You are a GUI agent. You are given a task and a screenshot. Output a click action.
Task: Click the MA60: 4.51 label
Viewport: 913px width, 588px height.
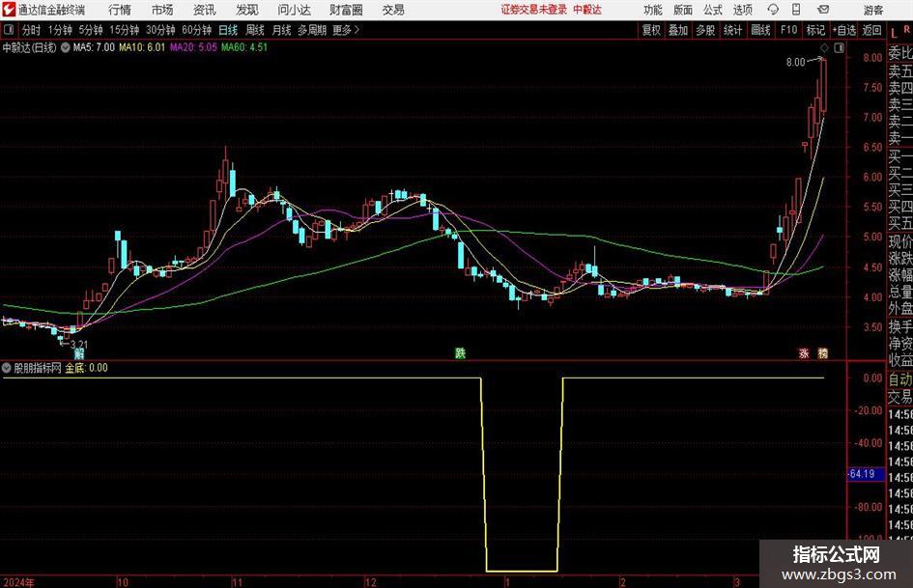(244, 47)
